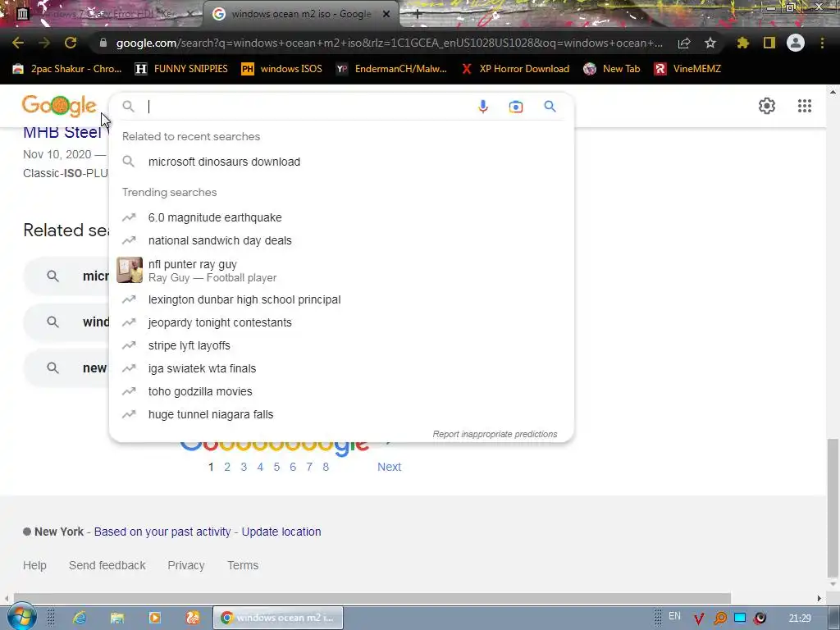Go to results page 5
This screenshot has height=630, width=840.
click(x=276, y=467)
